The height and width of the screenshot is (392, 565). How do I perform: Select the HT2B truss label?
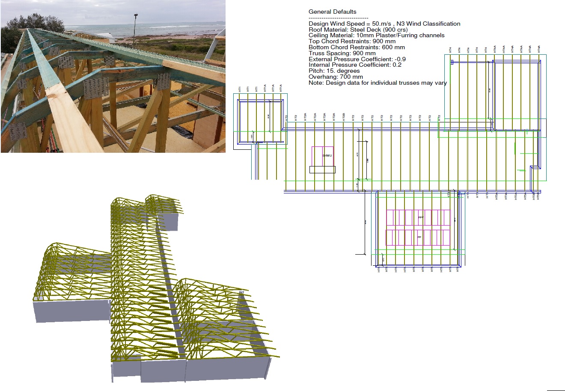point(343,116)
